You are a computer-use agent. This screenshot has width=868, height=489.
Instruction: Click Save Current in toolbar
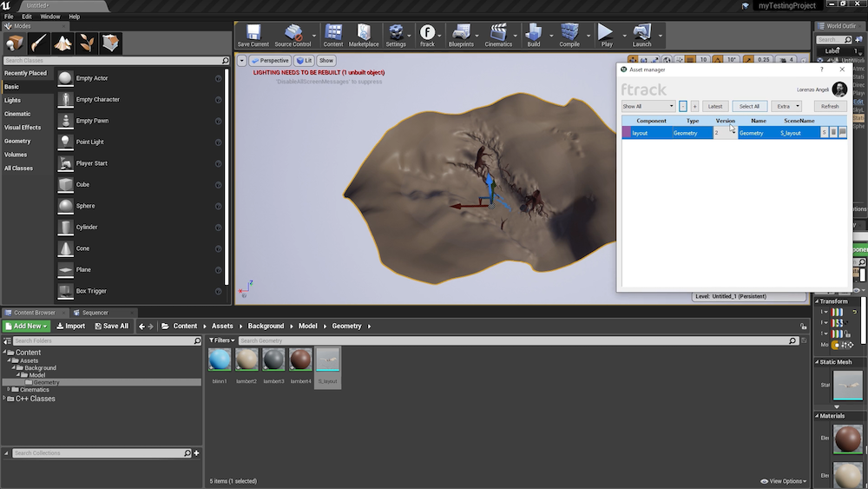pos(253,36)
